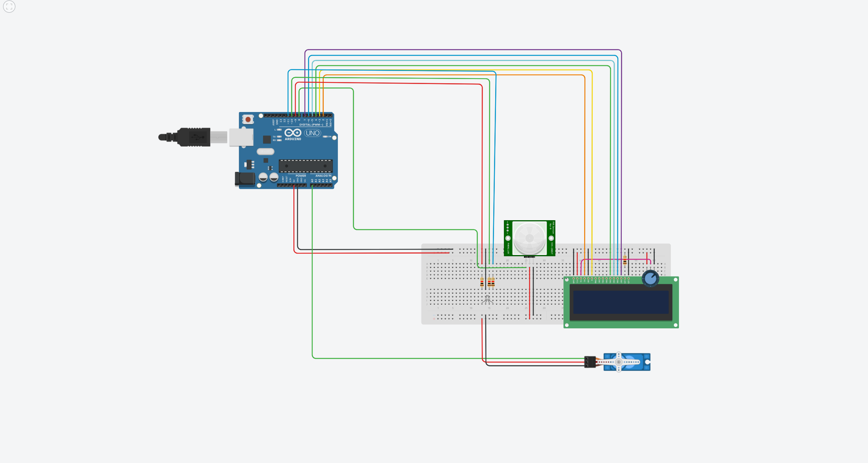The image size is (868, 463).
Task: Select the leftmost resistor near RGB LED
Action: (x=482, y=283)
